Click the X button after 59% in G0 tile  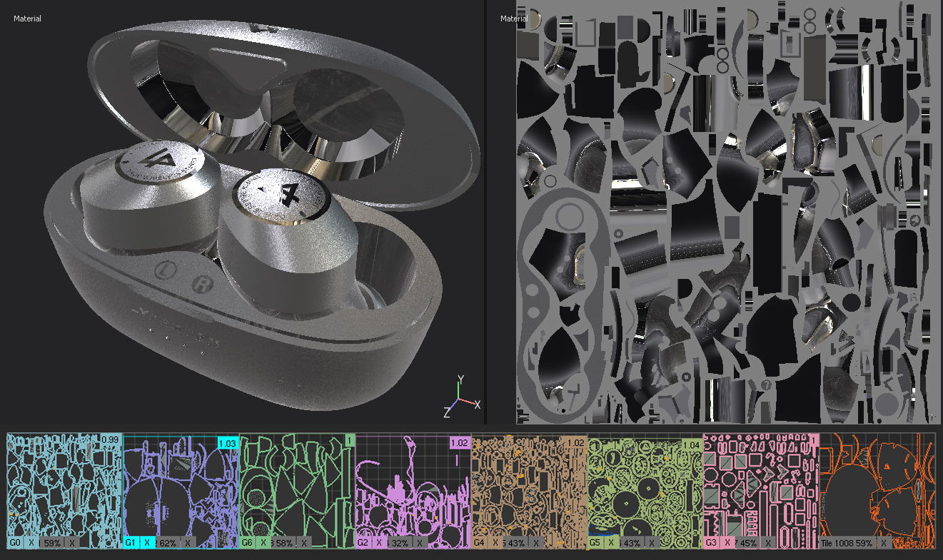pos(71,543)
